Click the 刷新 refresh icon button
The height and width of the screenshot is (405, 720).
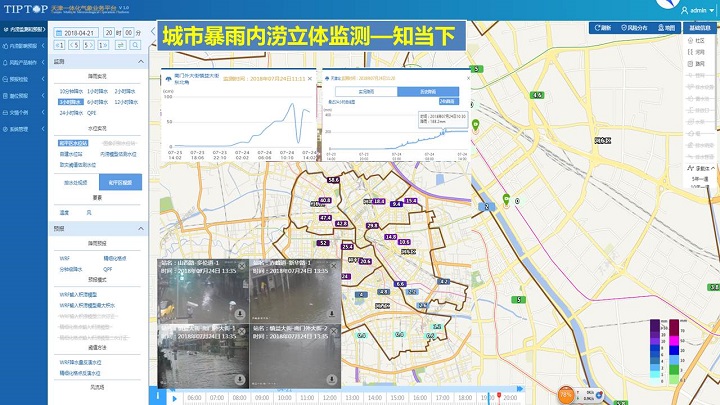tap(604, 28)
